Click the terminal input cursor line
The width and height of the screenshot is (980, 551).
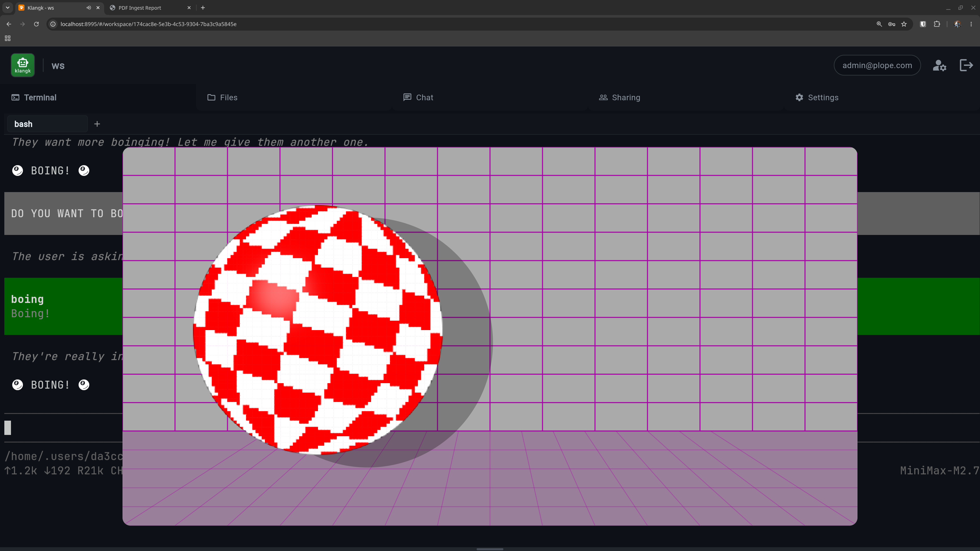point(63,428)
